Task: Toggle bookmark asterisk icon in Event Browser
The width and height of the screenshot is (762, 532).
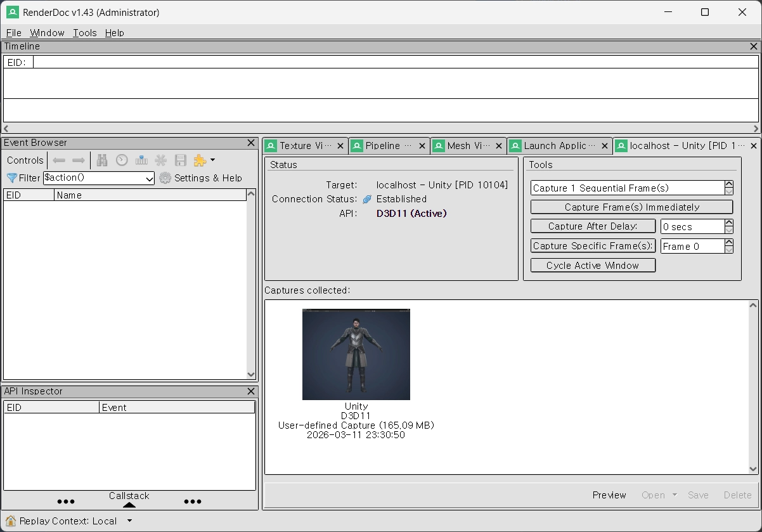Action: click(161, 160)
